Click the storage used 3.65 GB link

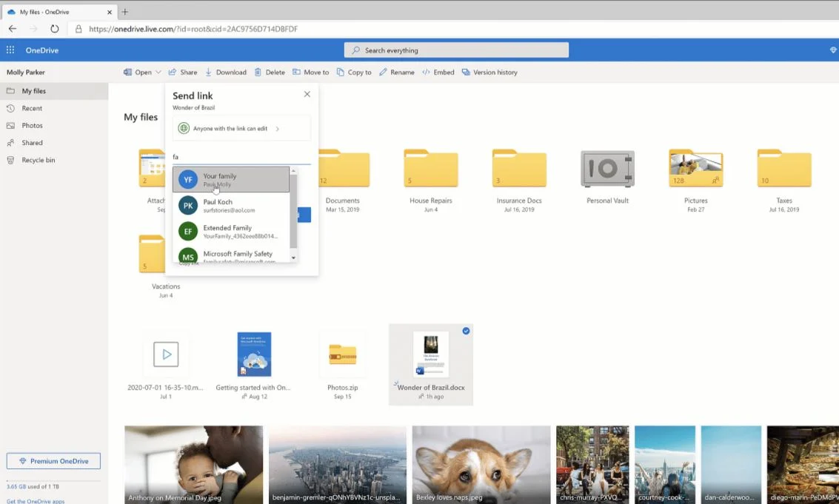33,486
